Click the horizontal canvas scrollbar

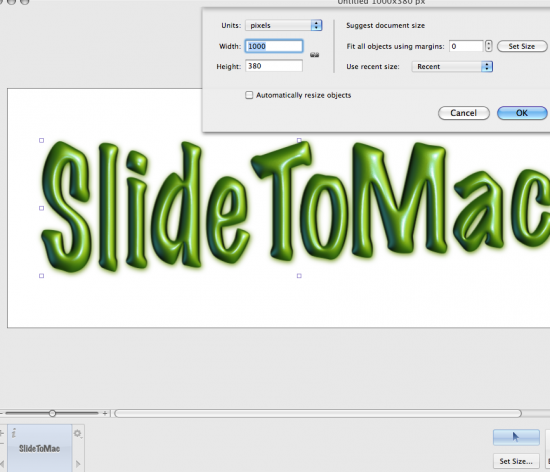318,413
